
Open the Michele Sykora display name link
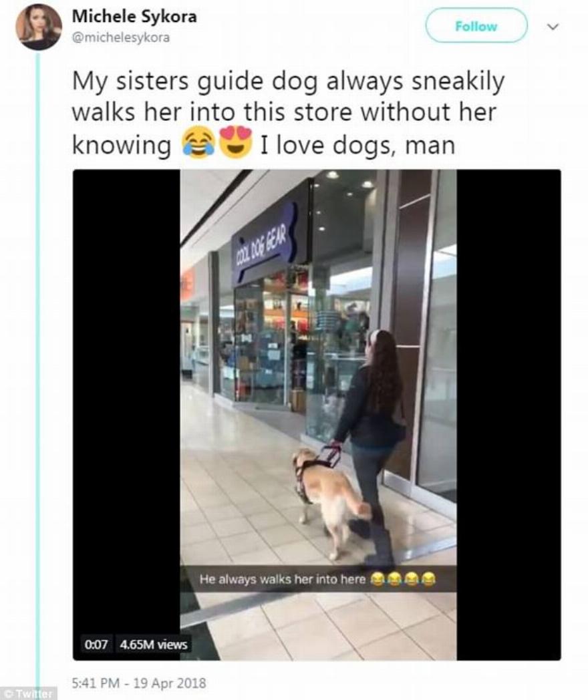(134, 17)
